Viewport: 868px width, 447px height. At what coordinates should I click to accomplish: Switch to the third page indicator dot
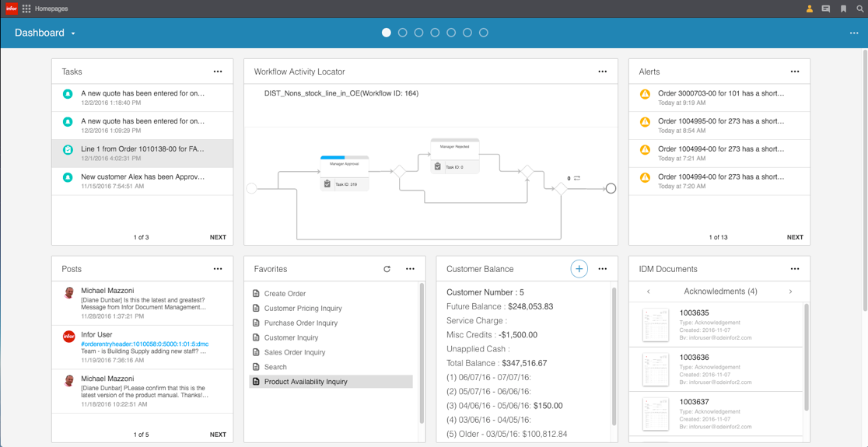pos(418,33)
